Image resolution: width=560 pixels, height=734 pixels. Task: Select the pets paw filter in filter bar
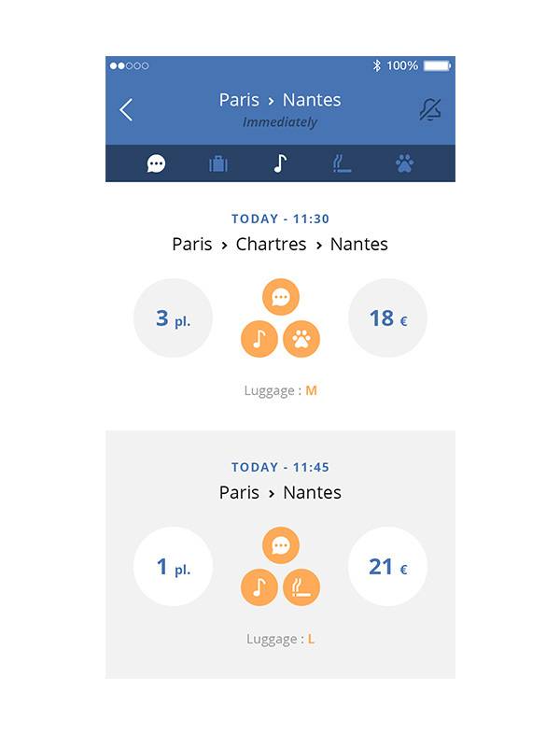(x=404, y=164)
